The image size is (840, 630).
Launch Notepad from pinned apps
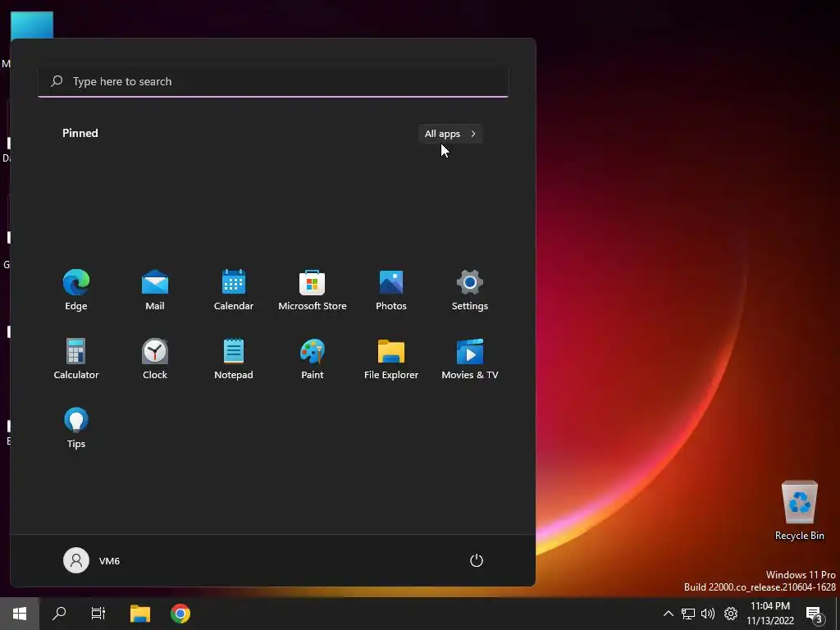(234, 358)
